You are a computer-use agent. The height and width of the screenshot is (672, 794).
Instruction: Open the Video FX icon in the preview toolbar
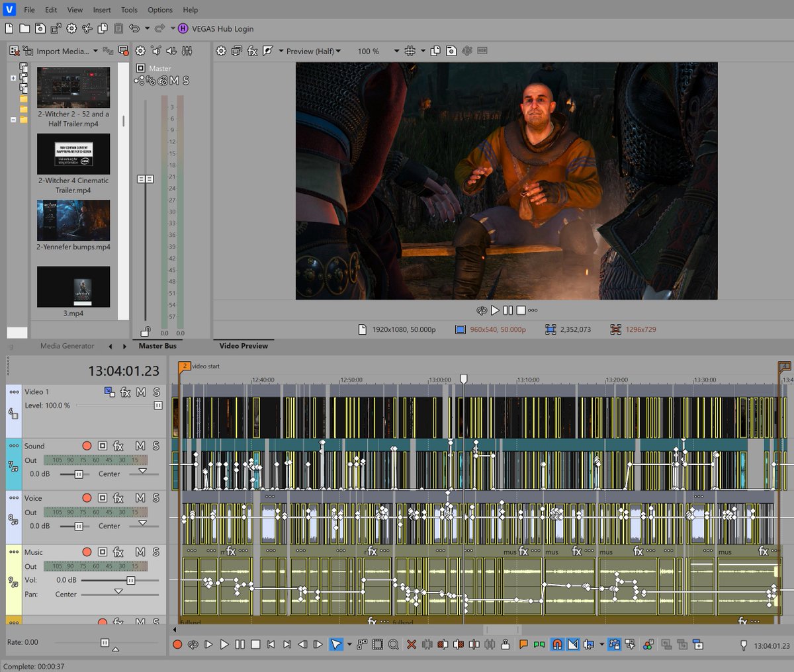click(x=252, y=51)
